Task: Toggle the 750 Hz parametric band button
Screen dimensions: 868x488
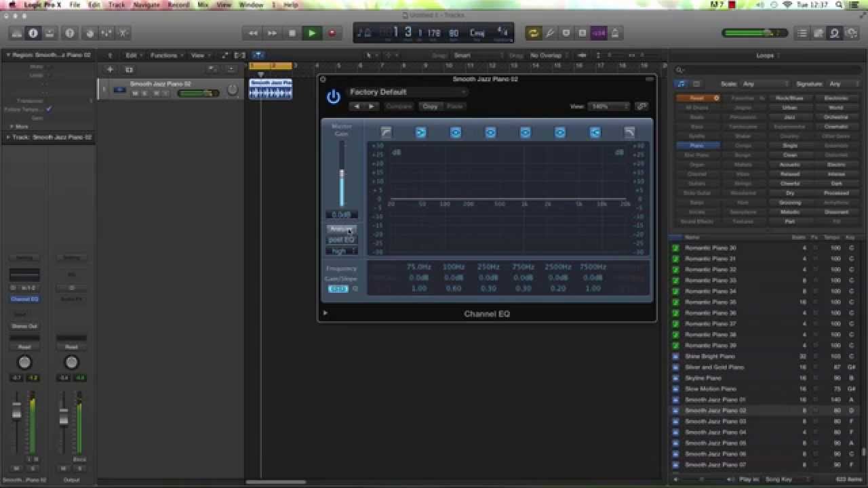Action: (x=526, y=132)
